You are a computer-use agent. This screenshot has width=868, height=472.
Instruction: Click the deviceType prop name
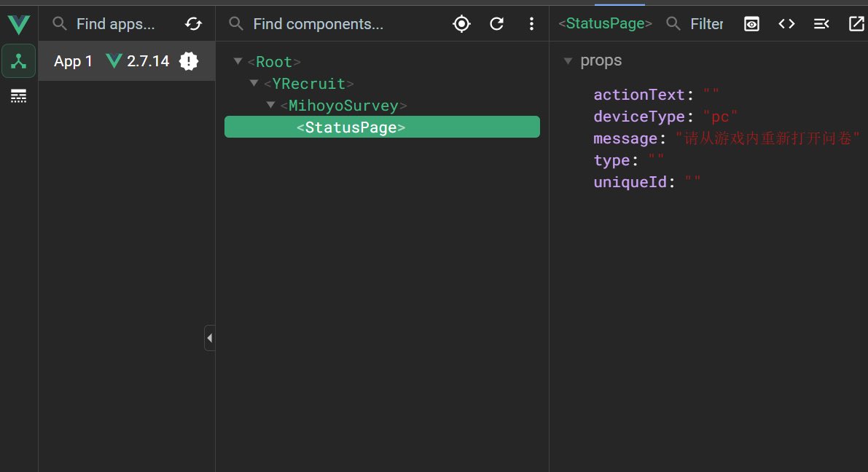pos(639,117)
